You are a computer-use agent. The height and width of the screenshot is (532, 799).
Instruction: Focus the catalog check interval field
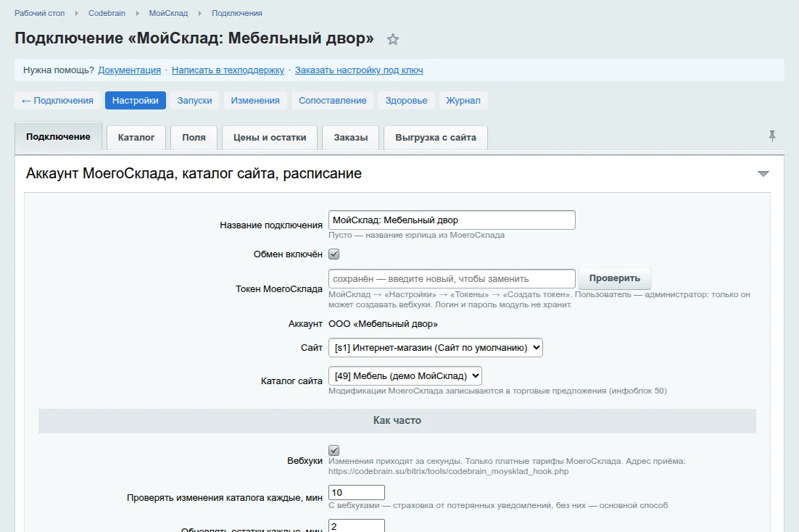(x=357, y=492)
